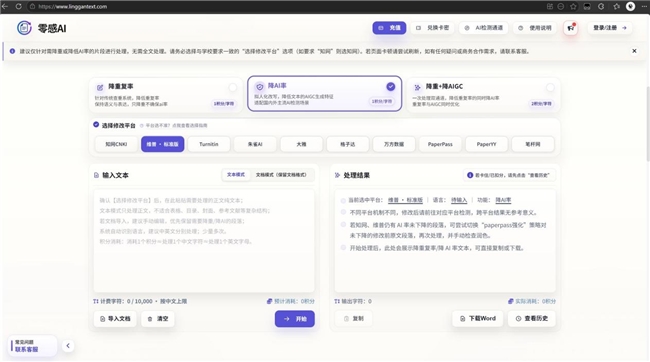
Task: Choose the 朱雀AI platform
Action: coord(255,144)
